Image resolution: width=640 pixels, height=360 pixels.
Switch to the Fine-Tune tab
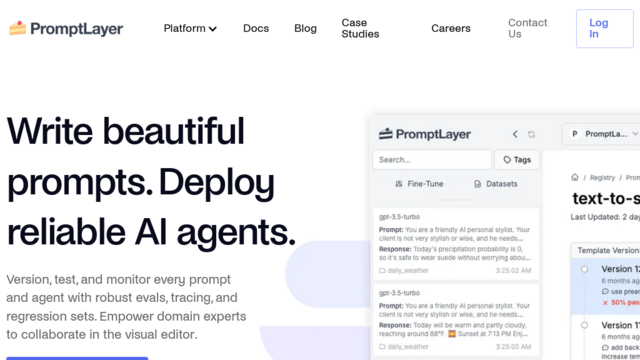(x=419, y=184)
